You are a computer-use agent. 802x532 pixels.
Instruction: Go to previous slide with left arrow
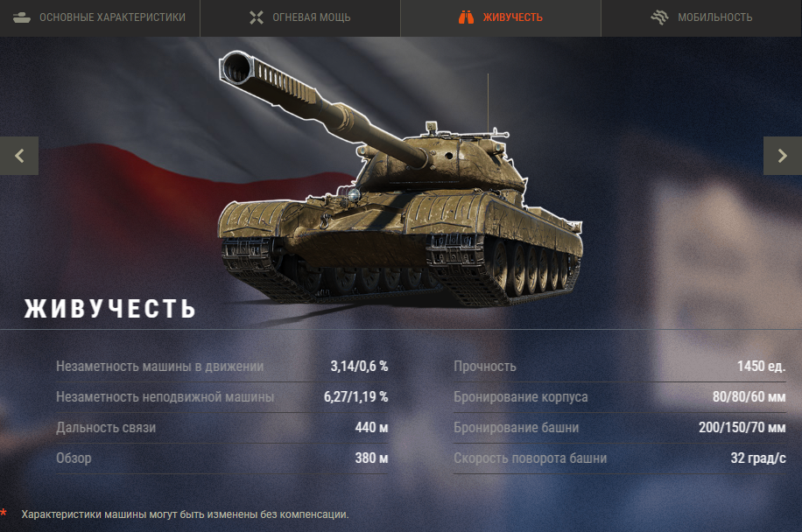coord(19,156)
